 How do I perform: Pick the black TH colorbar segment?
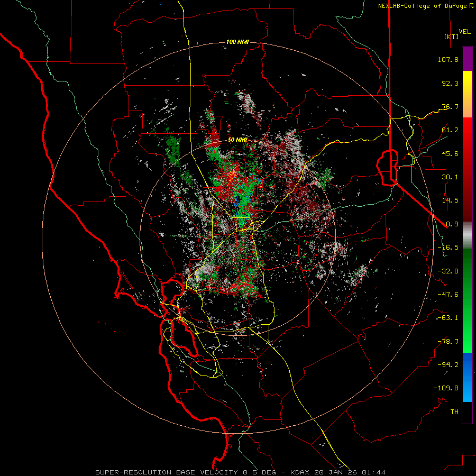467,412
